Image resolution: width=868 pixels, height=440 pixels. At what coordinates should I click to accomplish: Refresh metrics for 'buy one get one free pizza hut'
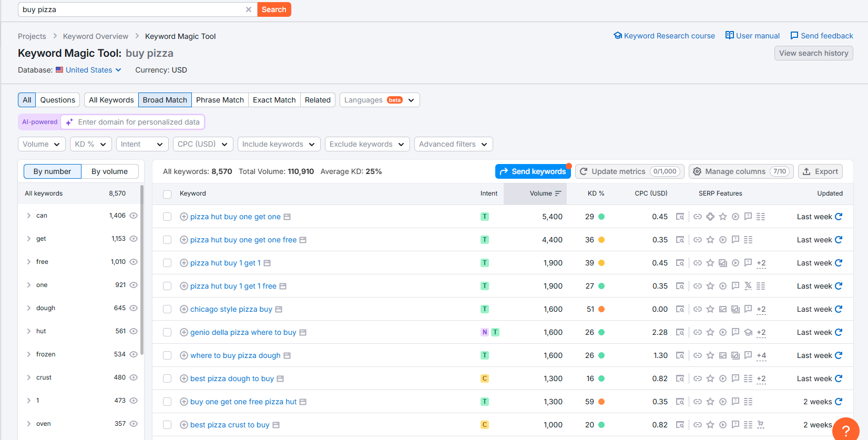(x=839, y=402)
